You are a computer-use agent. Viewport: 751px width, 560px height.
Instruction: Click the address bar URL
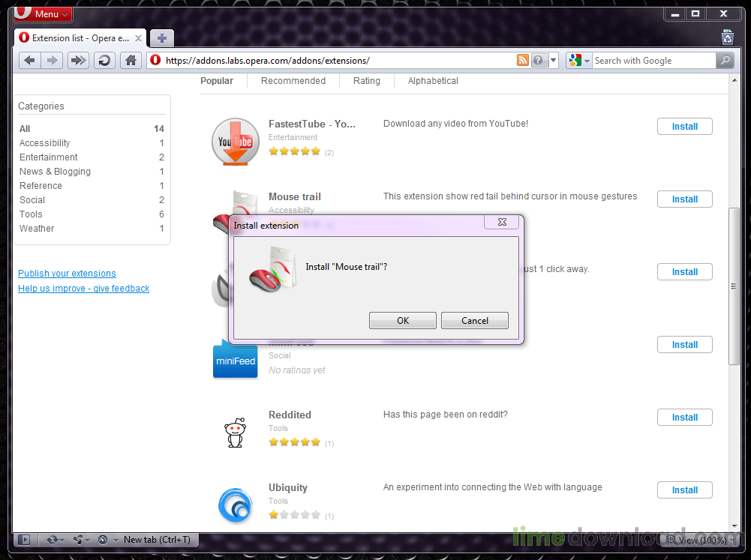point(268,61)
